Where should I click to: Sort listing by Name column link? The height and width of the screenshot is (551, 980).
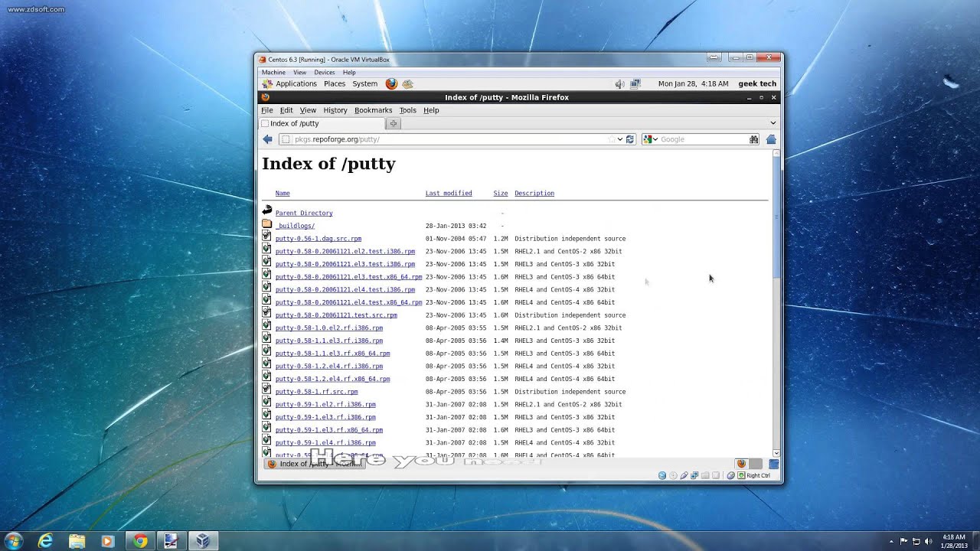pos(283,194)
